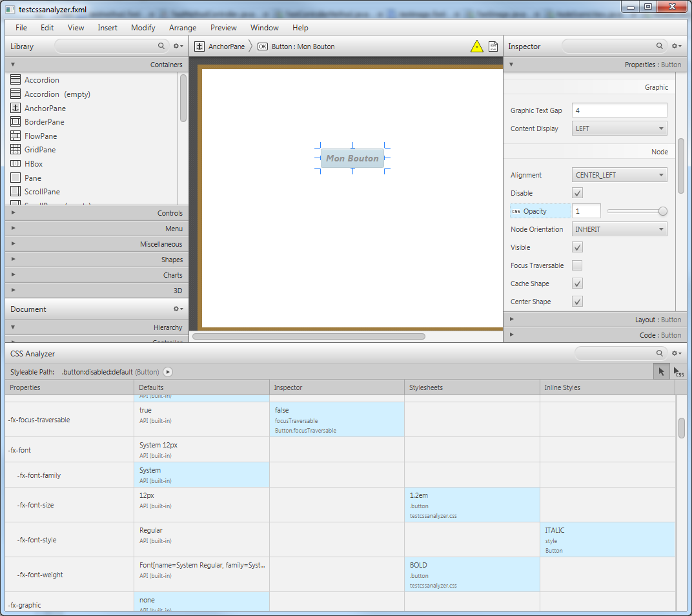This screenshot has width=692, height=616.
Task: Click the Library gear settings icon
Action: click(x=178, y=46)
